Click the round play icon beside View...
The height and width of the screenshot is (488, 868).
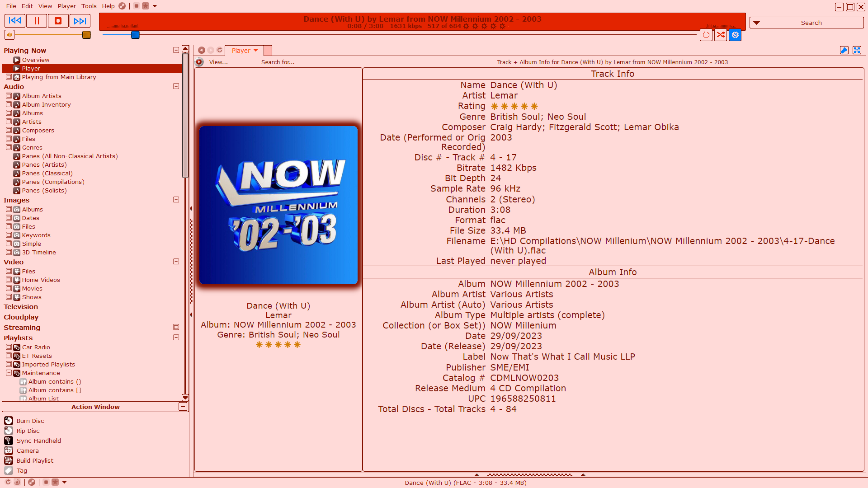199,62
